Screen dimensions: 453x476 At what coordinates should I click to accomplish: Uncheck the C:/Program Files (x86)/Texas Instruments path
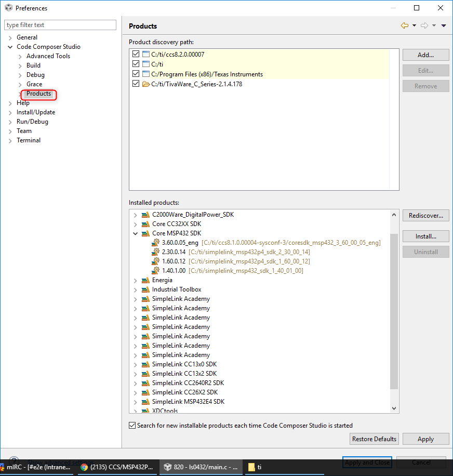pyautogui.click(x=136, y=74)
